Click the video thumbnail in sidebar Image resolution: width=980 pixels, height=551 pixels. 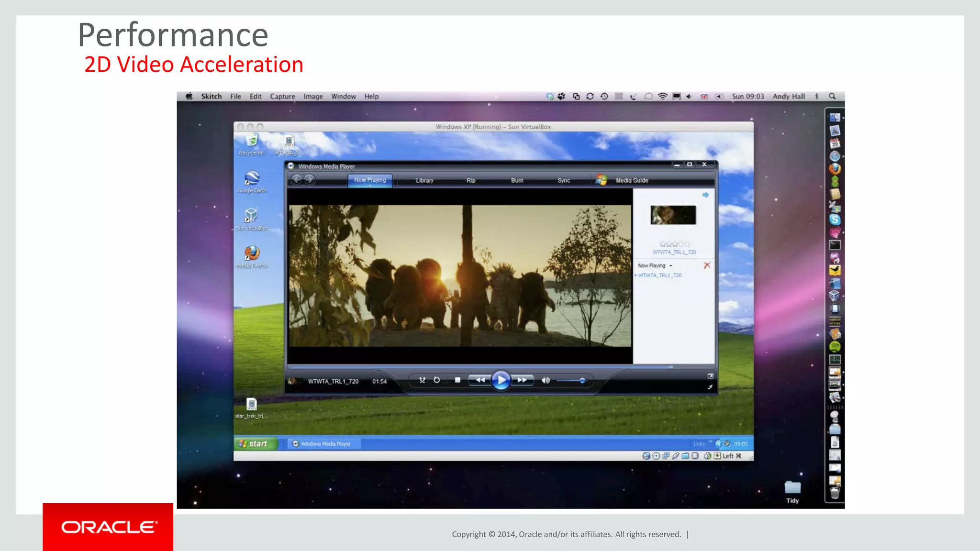pyautogui.click(x=673, y=215)
